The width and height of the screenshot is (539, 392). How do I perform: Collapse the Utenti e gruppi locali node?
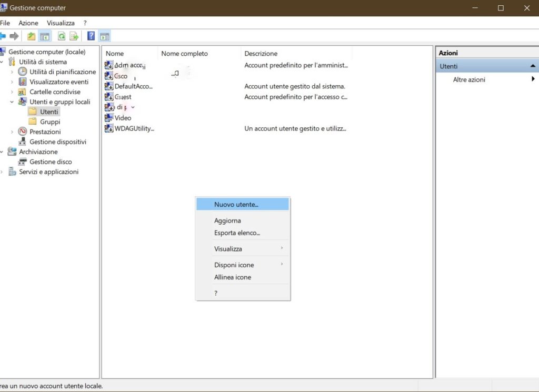[12, 102]
